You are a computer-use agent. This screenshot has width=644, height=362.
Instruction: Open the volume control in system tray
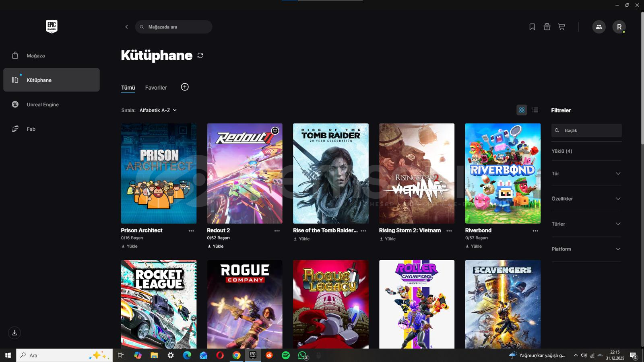584,355
